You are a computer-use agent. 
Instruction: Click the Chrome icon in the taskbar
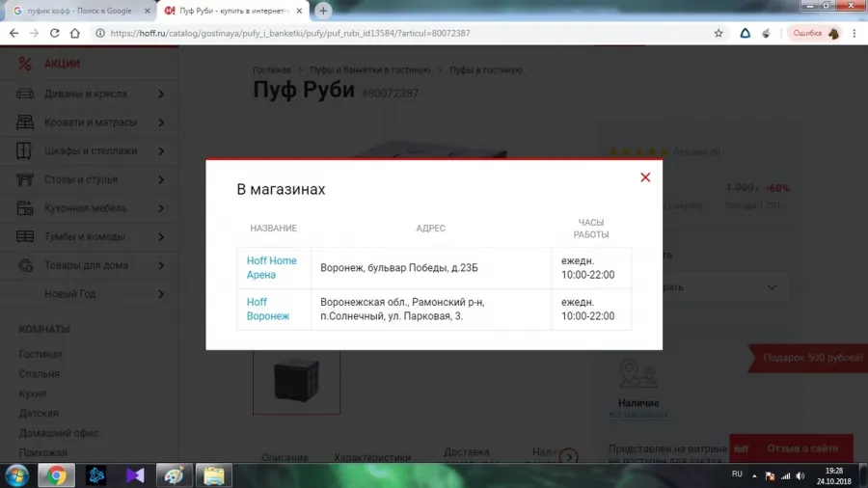coord(56,475)
